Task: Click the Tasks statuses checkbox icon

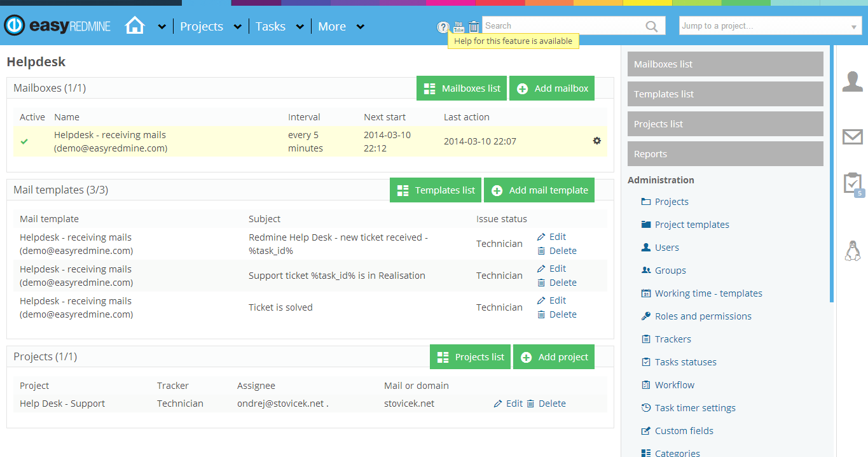Action: 646,362
